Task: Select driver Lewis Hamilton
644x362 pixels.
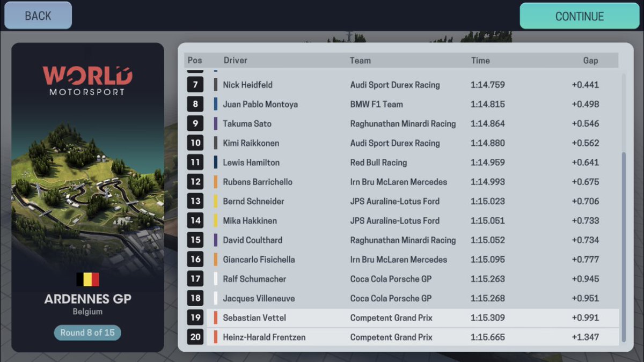Action: (251, 162)
